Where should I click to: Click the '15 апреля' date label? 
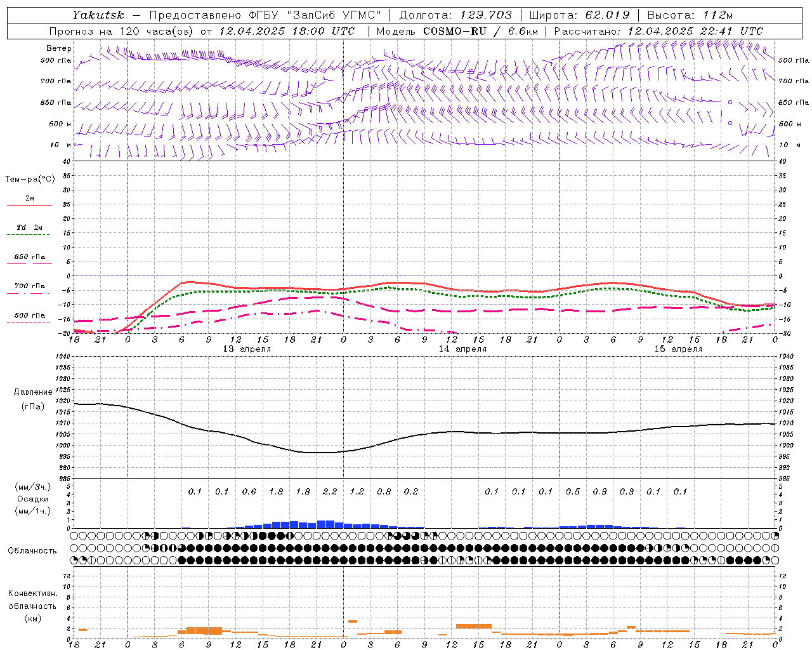pos(678,349)
